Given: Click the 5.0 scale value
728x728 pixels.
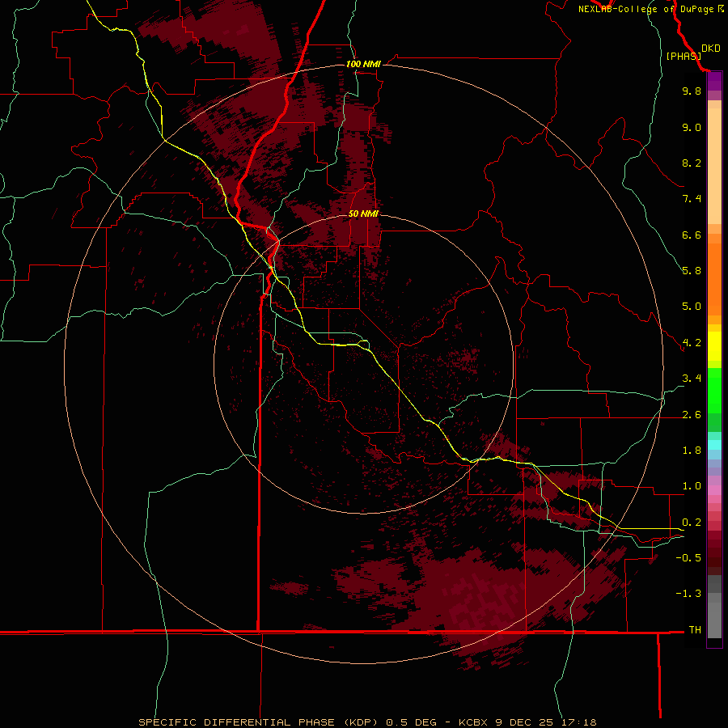Looking at the screenshot, I should tap(692, 307).
